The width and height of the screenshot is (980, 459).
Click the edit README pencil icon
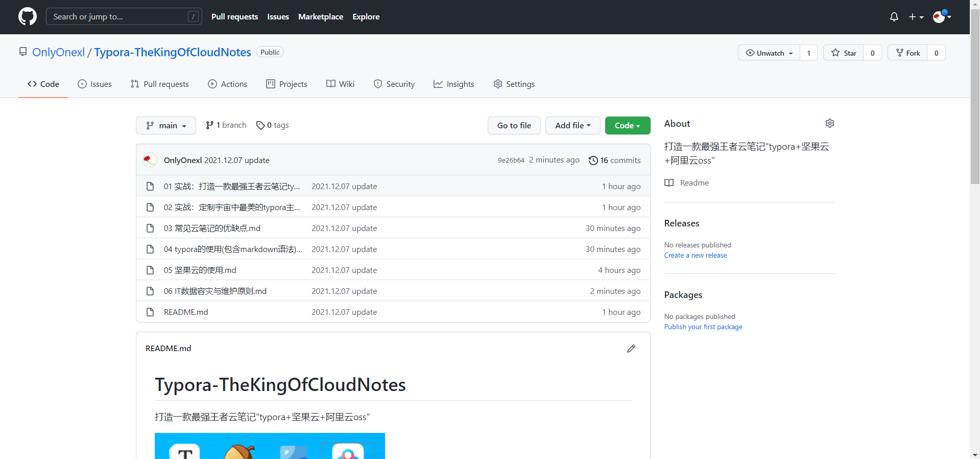(x=631, y=348)
